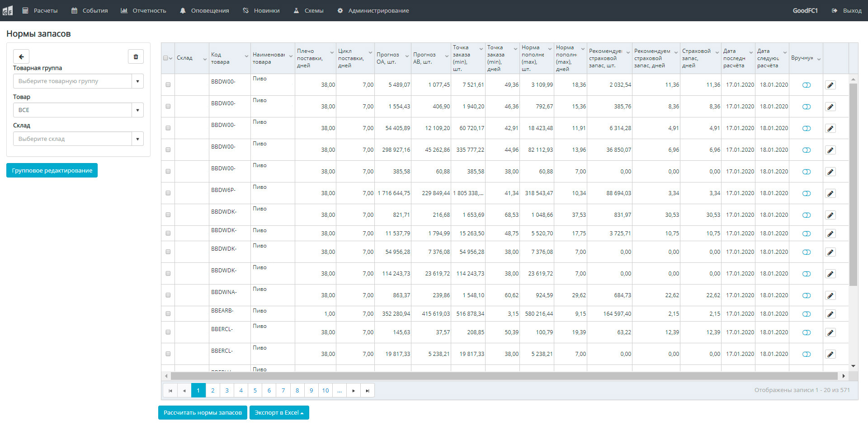Check the checkbox for the BBDW6P- row

[168, 193]
